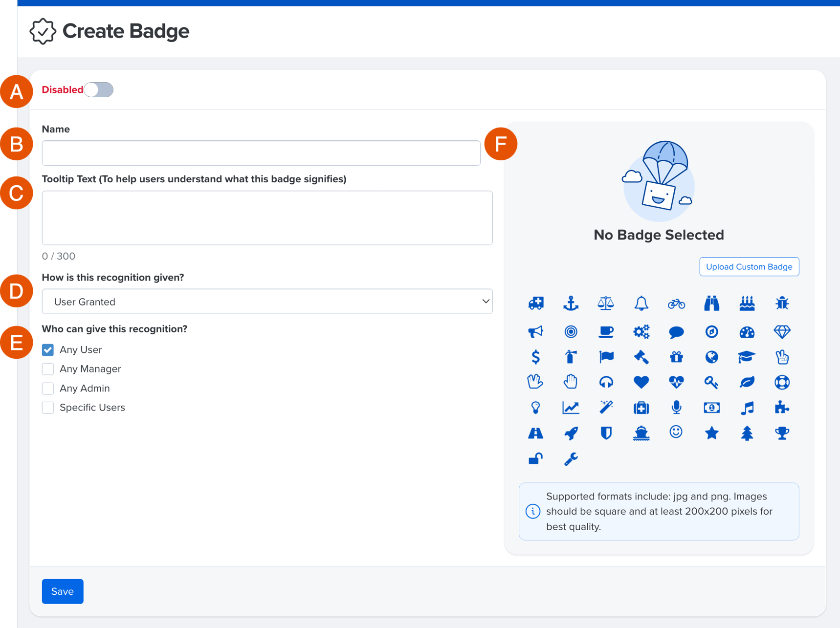Enable the badge by flipping the Disabled toggle

click(98, 89)
